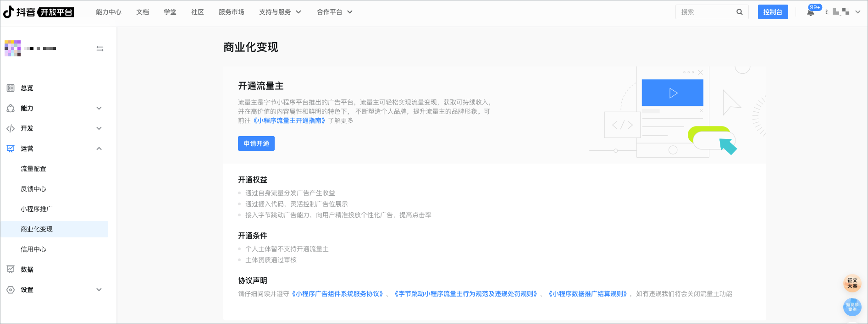The image size is (868, 324).
Task: Click the 开通流量主 heading
Action: [261, 86]
